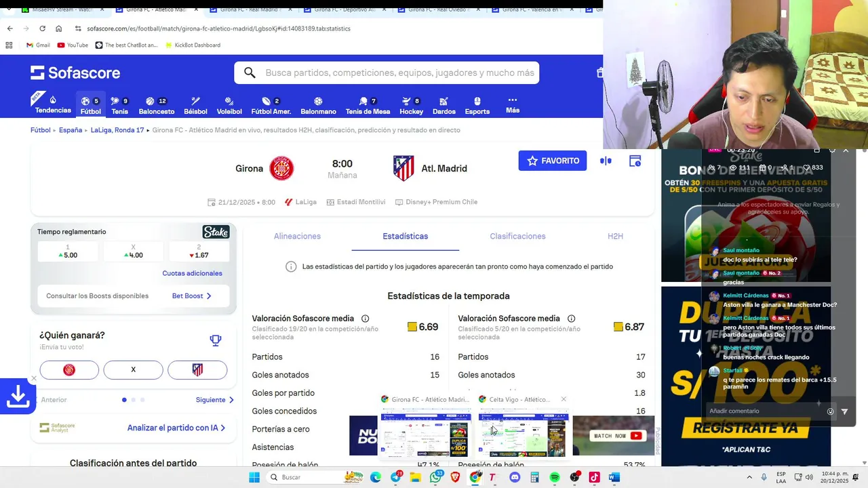The image size is (868, 488).
Task: Open LaLiga, Ronda 17 breadcrumb
Action: point(117,130)
